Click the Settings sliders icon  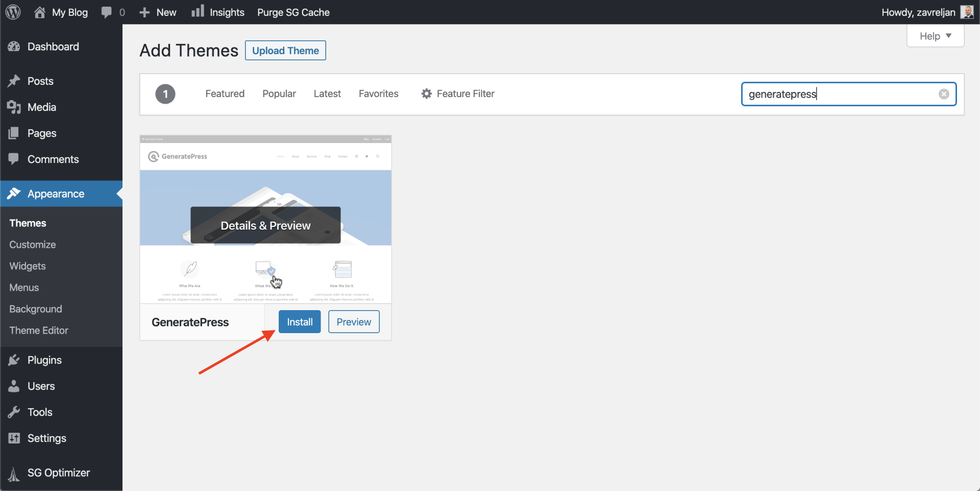14,438
